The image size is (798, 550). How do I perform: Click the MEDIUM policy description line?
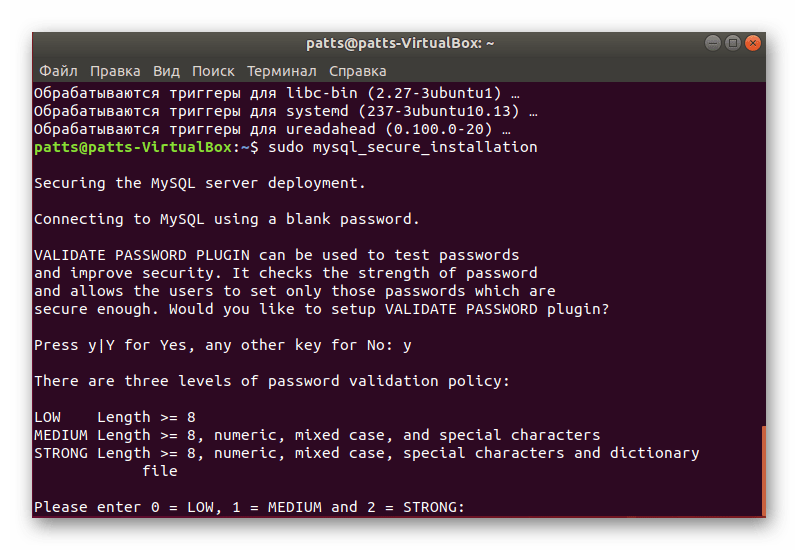(317, 436)
